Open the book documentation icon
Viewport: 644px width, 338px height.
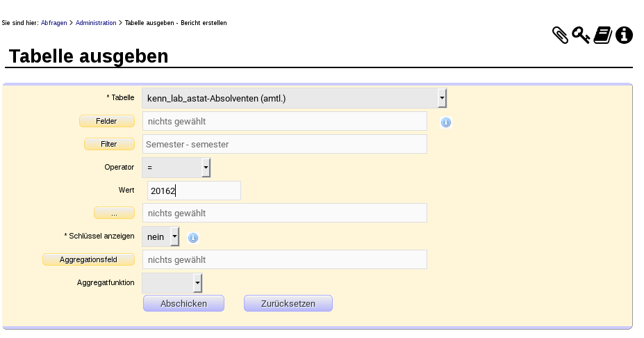click(x=602, y=35)
